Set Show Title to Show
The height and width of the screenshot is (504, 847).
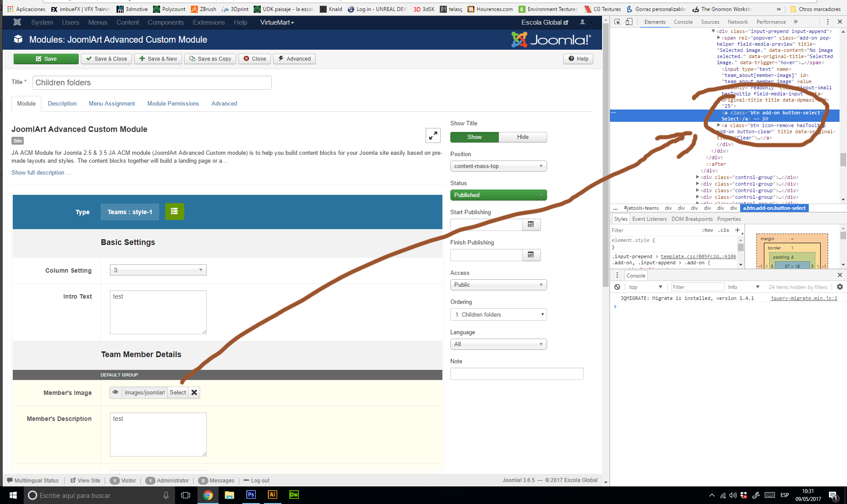(x=474, y=137)
